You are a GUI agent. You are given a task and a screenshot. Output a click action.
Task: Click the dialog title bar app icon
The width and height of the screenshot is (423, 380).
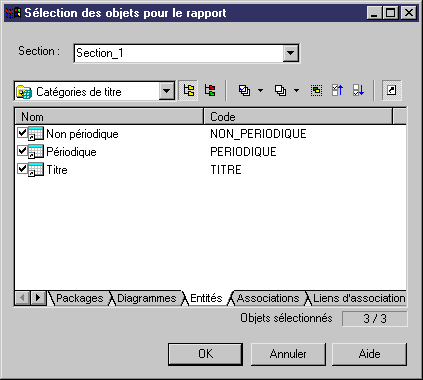(x=14, y=13)
